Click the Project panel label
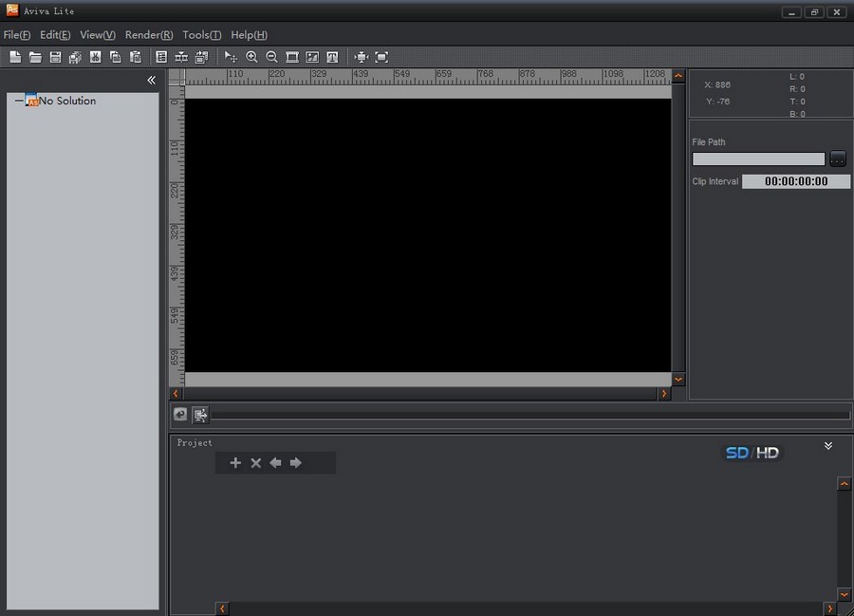Viewport: 854px width, 616px height. pyautogui.click(x=195, y=443)
